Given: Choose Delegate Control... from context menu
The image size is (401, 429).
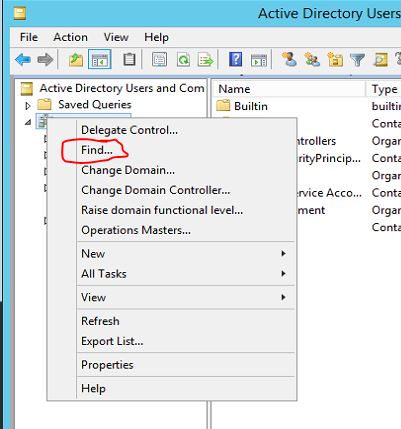Looking at the screenshot, I should [x=129, y=130].
